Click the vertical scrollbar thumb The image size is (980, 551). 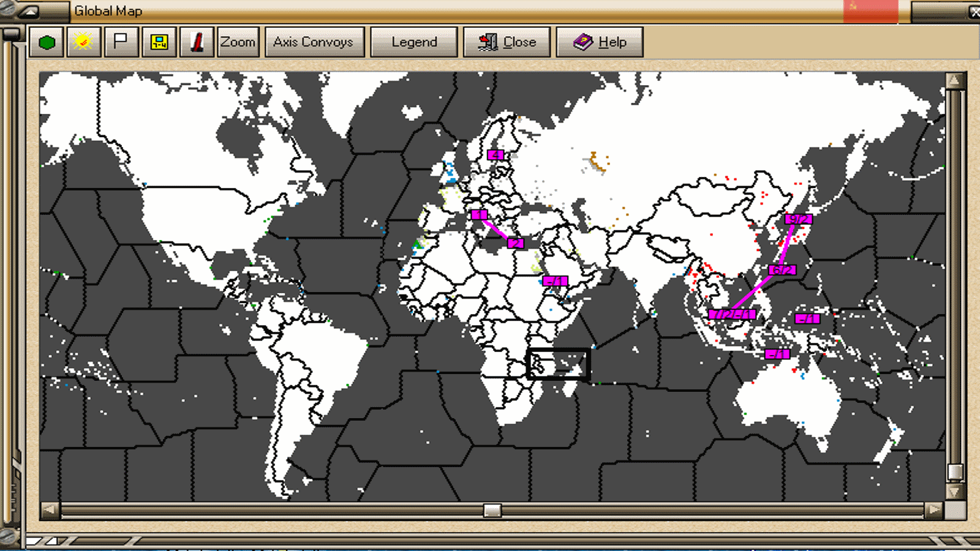pos(955,472)
